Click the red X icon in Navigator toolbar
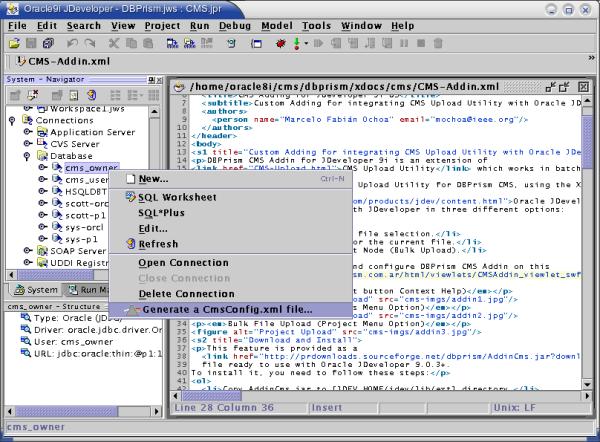Screen dimensions: 600x442 coord(33,95)
